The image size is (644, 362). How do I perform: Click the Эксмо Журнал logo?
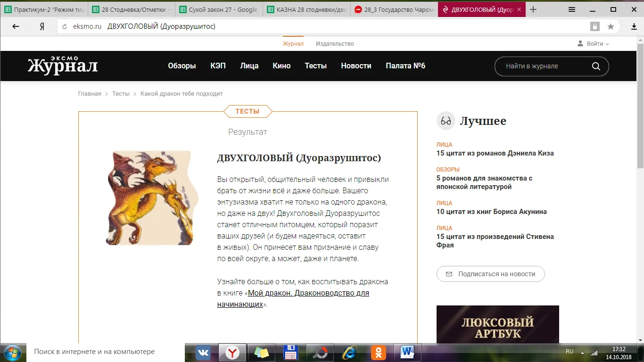click(x=63, y=65)
